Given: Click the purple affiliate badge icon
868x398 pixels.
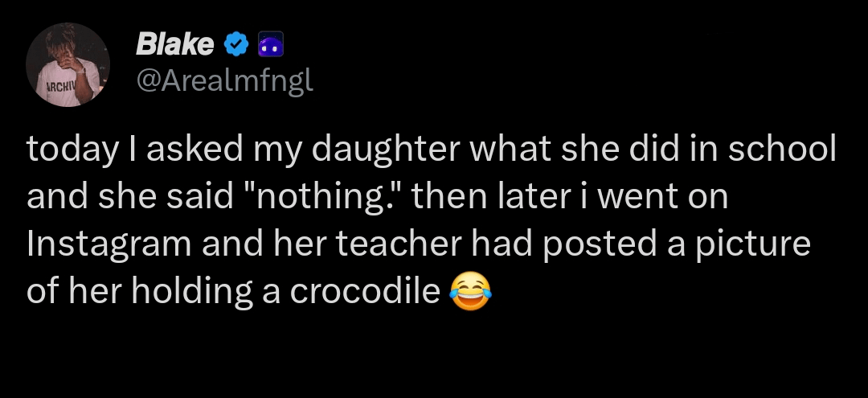Looking at the screenshot, I should 268,46.
